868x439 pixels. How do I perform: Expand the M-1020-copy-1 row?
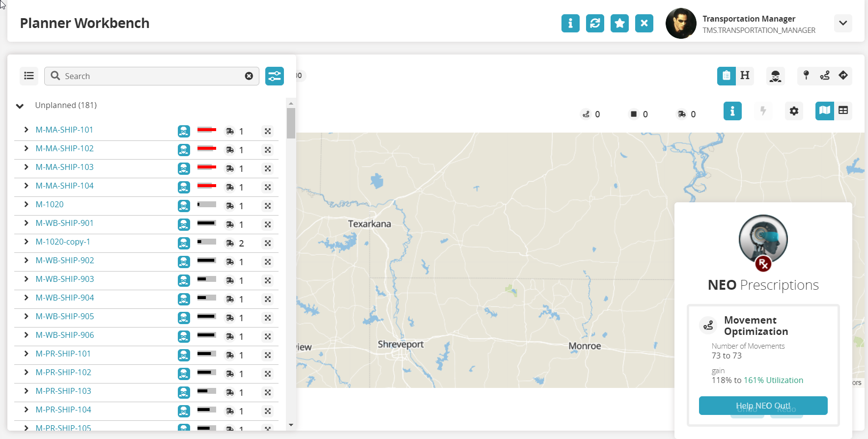coord(26,242)
